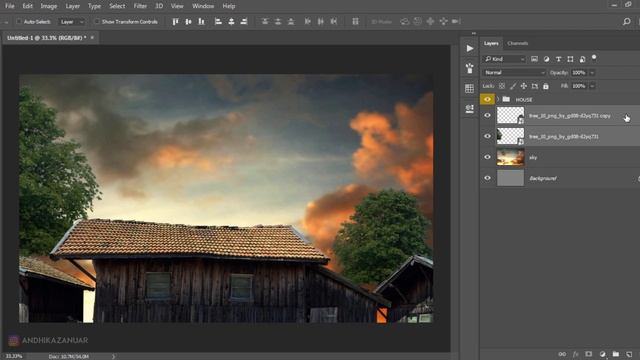Lock image pixels brush icon
Screen dimensions: 640x360
[x=513, y=86]
